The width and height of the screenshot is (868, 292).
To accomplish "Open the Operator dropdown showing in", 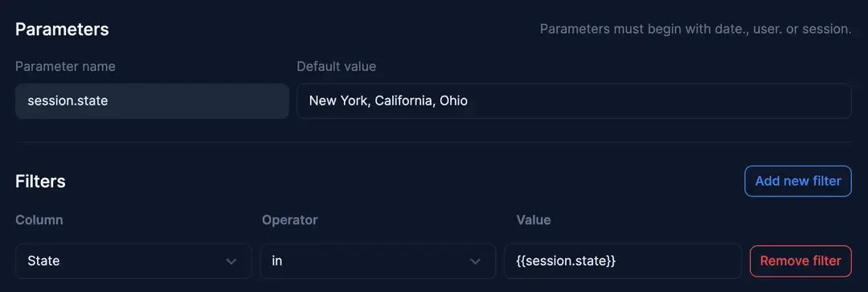I will pyautogui.click(x=378, y=261).
